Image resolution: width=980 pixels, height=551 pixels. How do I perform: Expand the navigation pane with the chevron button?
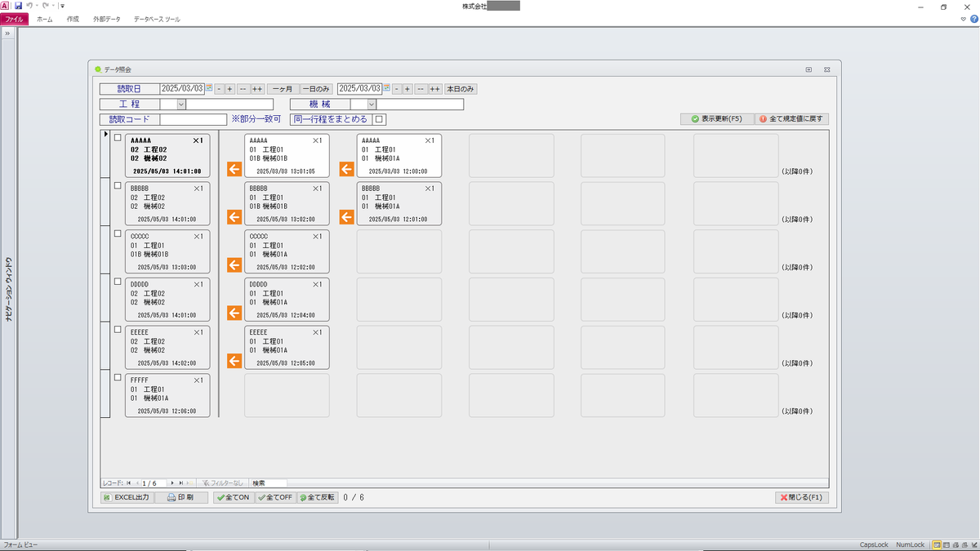point(7,33)
